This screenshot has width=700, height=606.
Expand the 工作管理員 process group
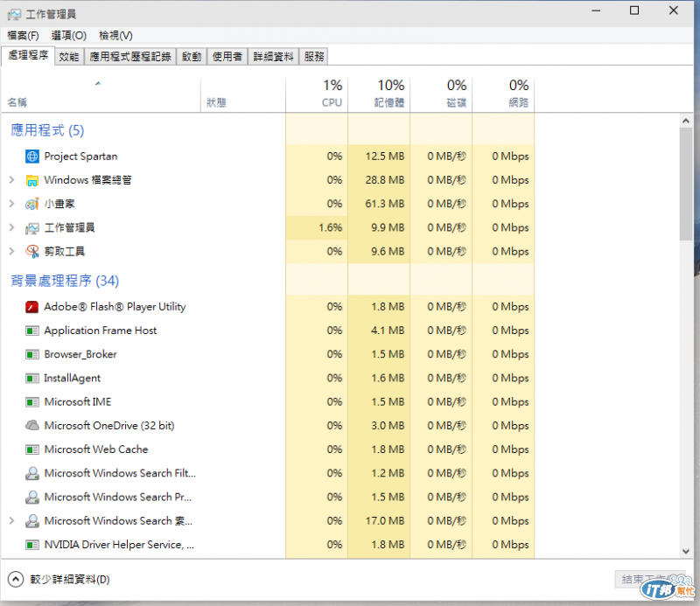point(11,228)
